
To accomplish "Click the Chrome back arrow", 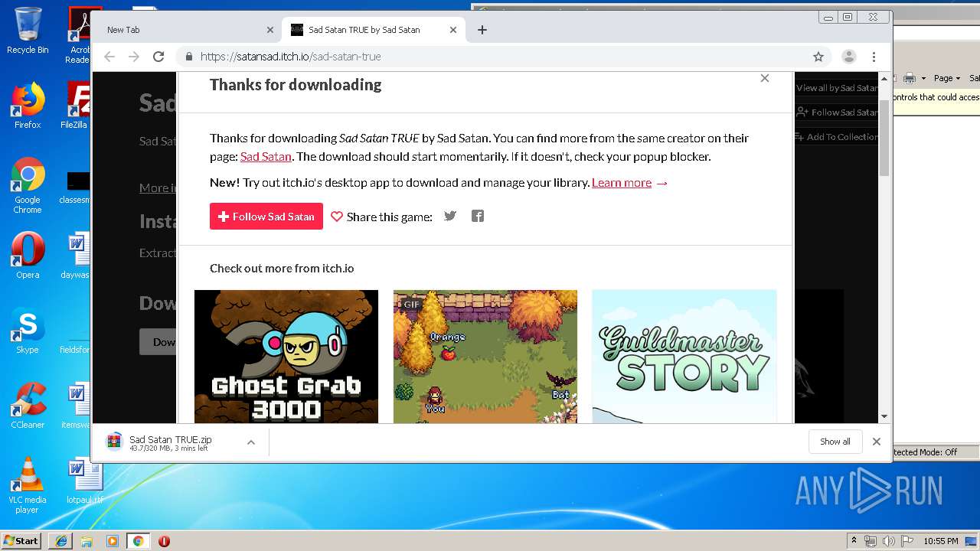I will (x=109, y=57).
